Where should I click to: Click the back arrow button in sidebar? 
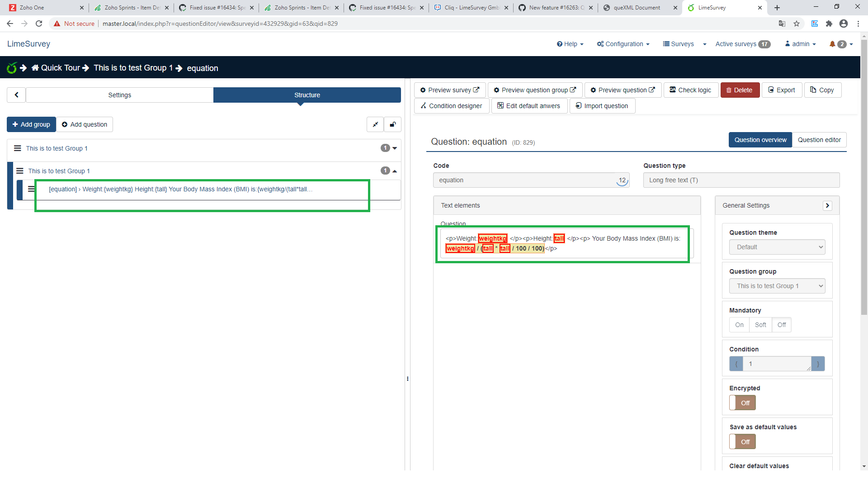pyautogui.click(x=16, y=95)
